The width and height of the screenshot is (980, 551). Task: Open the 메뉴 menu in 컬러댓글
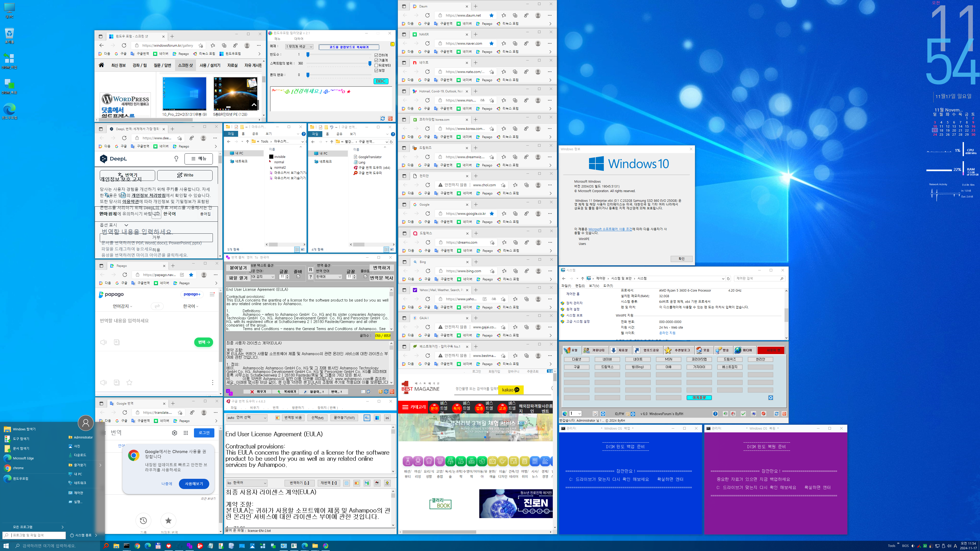click(x=277, y=39)
